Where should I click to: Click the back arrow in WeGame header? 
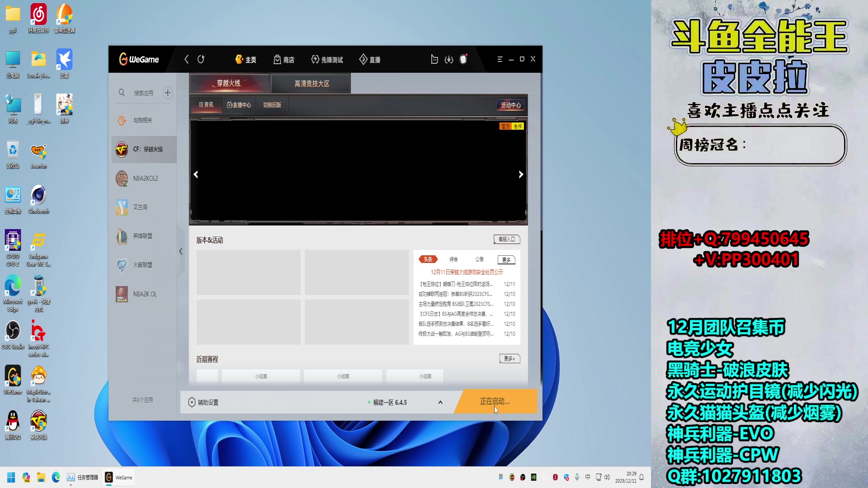pos(186,59)
